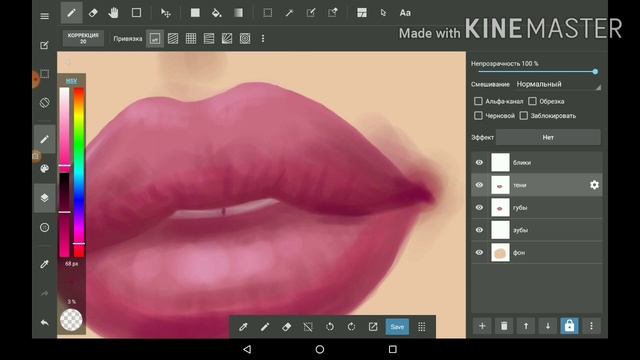Toggle the layers panel from sidebar

click(44, 198)
